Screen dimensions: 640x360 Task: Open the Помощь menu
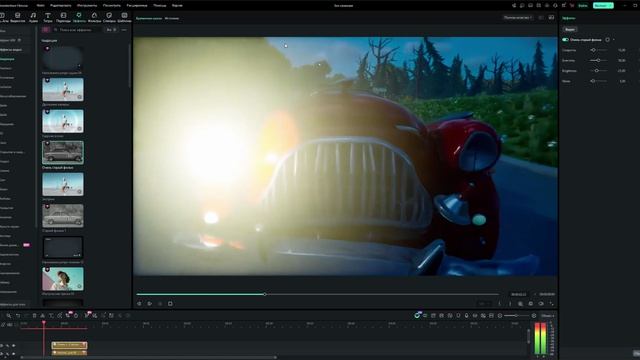(x=160, y=6)
